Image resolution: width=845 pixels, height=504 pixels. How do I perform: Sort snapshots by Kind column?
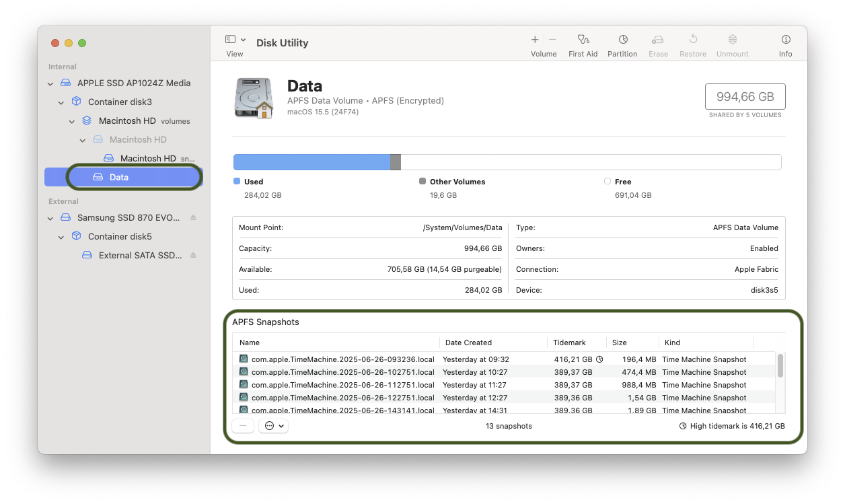[706, 343]
